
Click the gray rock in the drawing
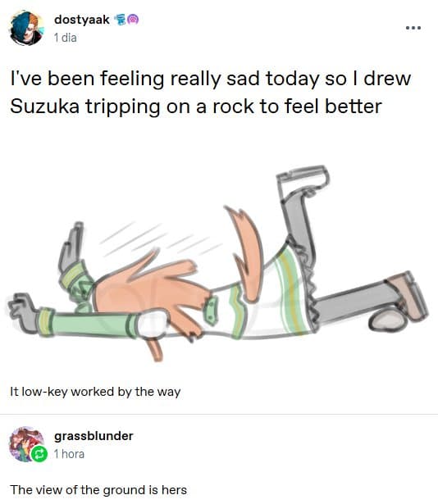point(387,320)
